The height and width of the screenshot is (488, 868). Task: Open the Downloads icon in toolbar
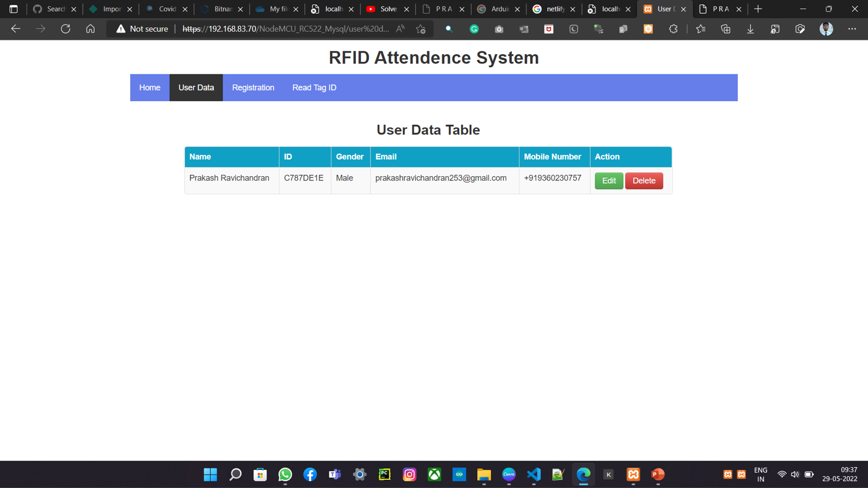750,29
